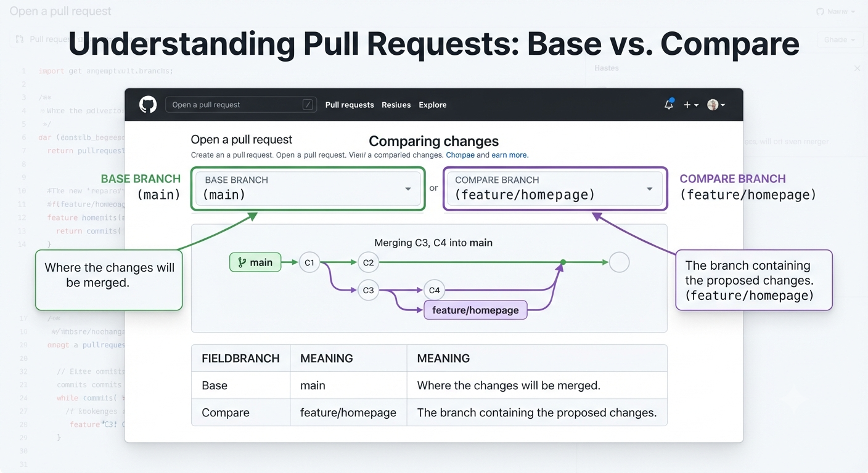Screen dimensions: 868x473
Task: Open the user avatar menu
Action: point(716,105)
